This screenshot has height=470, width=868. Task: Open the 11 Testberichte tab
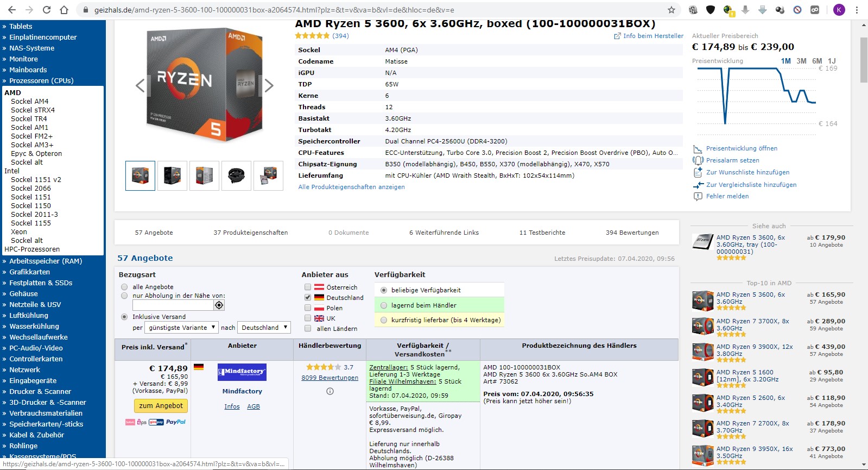[542, 233]
